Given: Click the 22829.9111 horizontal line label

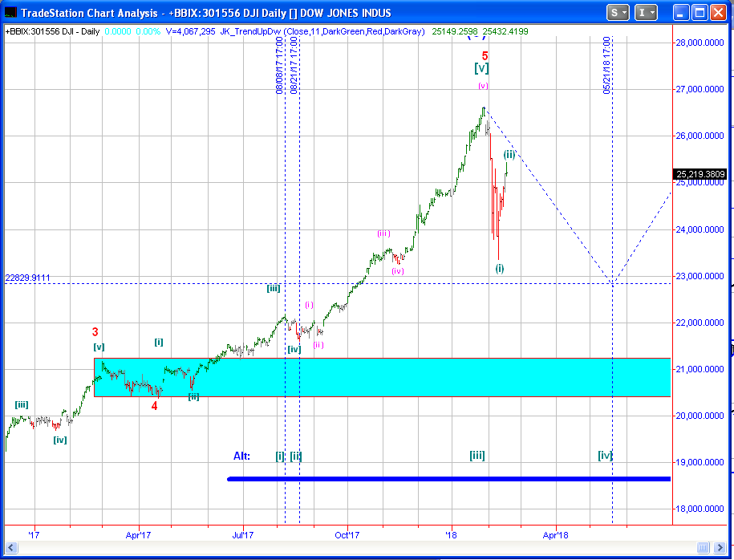Looking at the screenshot, I should [27, 278].
